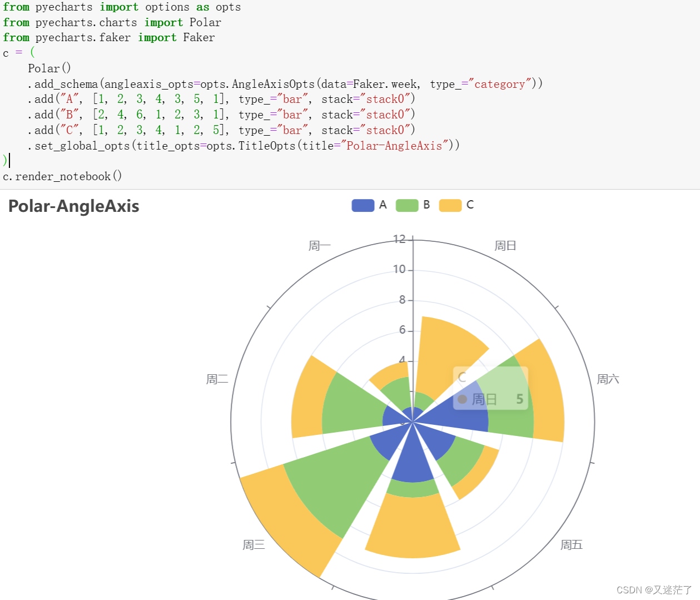Click the 周三 axis label
This screenshot has height=600, width=700.
coord(254,544)
